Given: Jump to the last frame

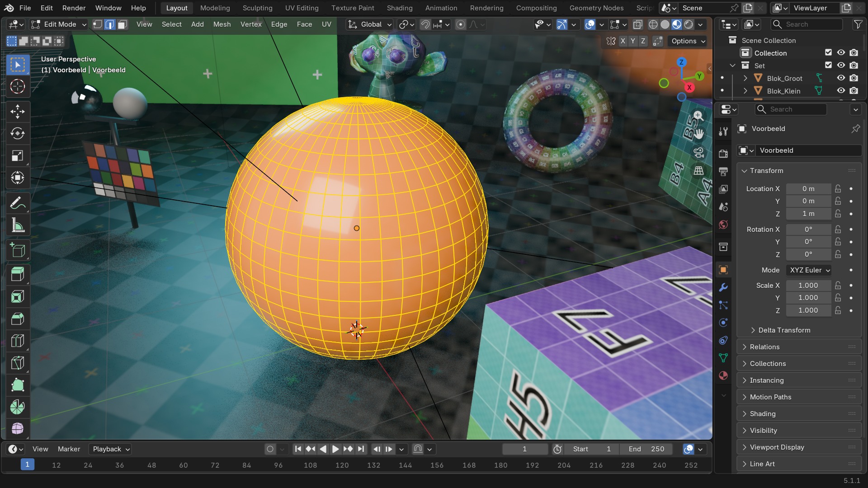Looking at the screenshot, I should (x=361, y=449).
